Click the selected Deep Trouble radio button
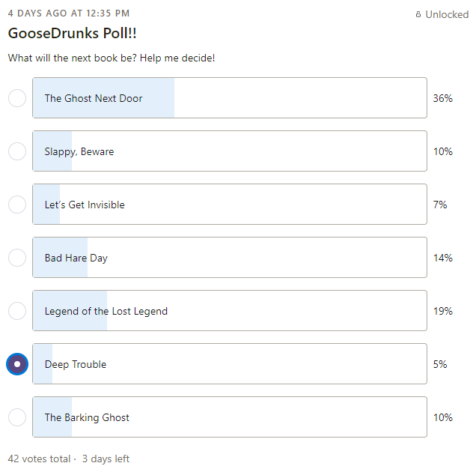Screen dimensions: 476x472 coord(17,364)
